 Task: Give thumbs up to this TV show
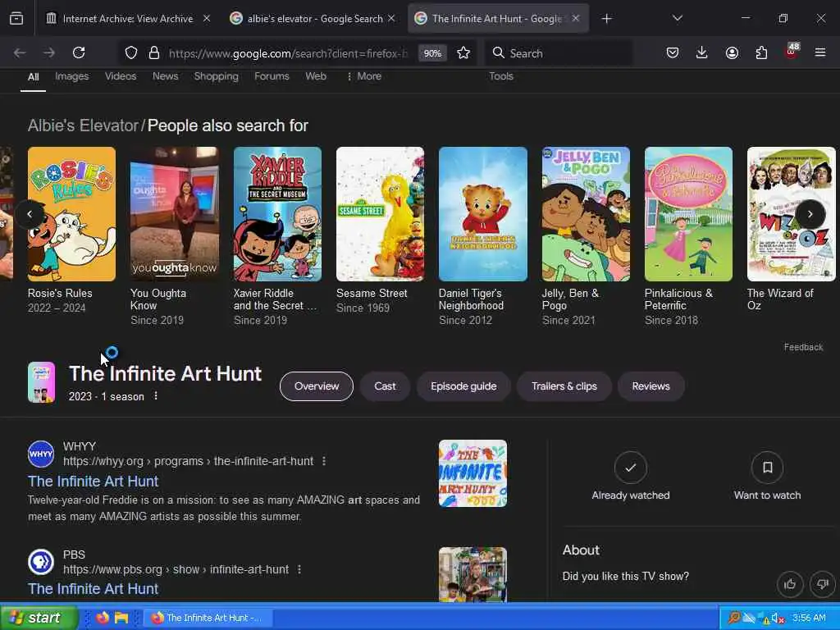[x=790, y=584]
